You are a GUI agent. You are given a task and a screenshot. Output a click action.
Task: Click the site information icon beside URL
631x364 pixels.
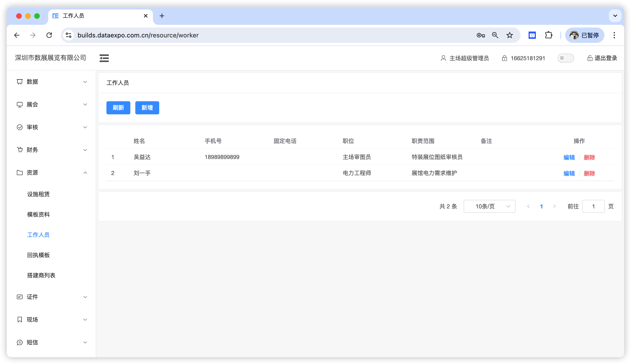pyautogui.click(x=69, y=35)
